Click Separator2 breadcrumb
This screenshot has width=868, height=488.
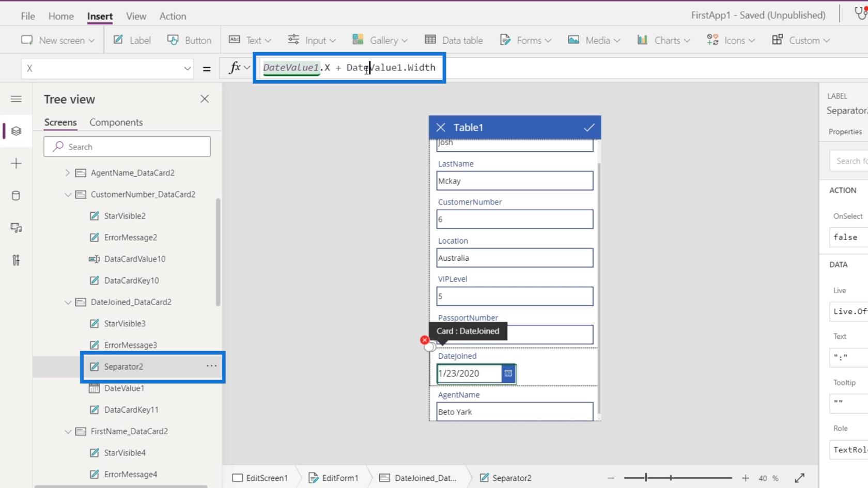[505, 478]
